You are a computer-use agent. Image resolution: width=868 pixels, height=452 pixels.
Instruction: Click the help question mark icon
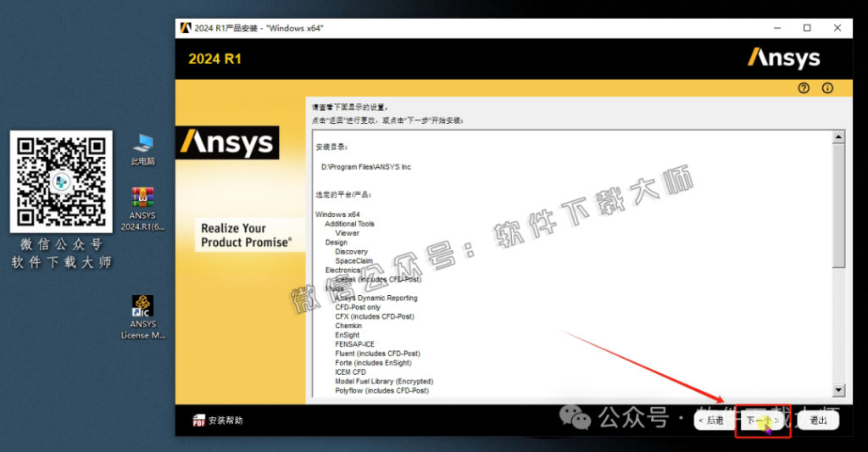coord(804,88)
